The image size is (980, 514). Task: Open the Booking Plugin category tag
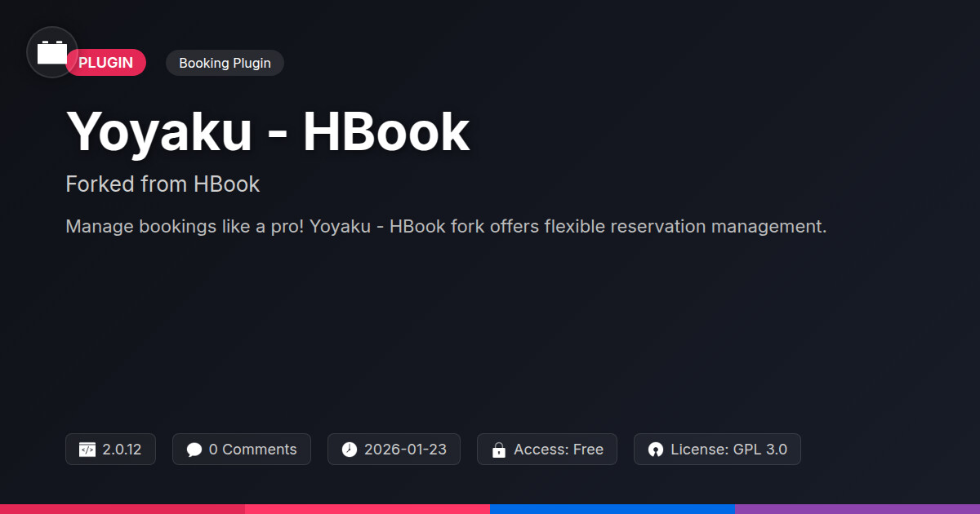[x=225, y=63]
